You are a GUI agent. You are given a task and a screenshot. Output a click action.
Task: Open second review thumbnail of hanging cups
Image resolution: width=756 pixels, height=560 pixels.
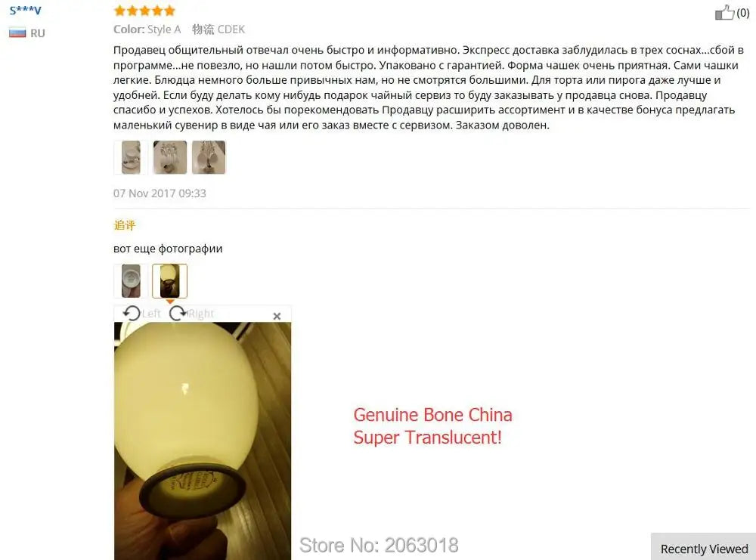pyautogui.click(x=169, y=157)
